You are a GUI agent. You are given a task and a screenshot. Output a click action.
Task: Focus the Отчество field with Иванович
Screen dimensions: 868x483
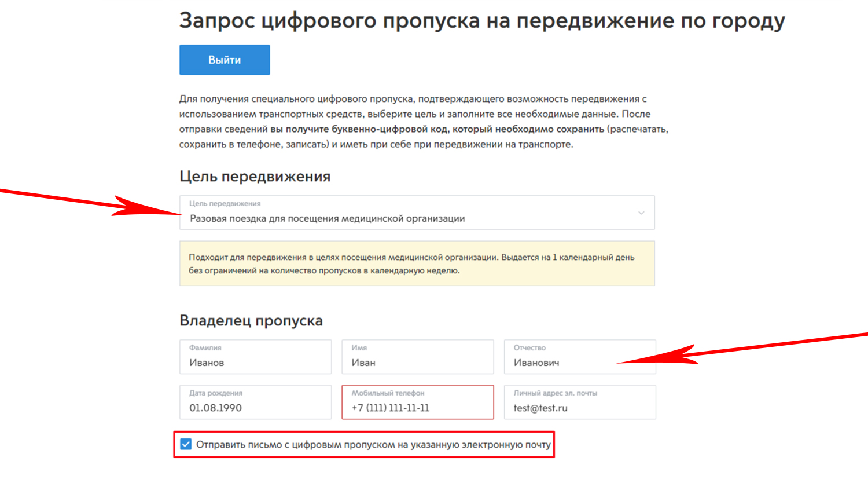pyautogui.click(x=580, y=357)
